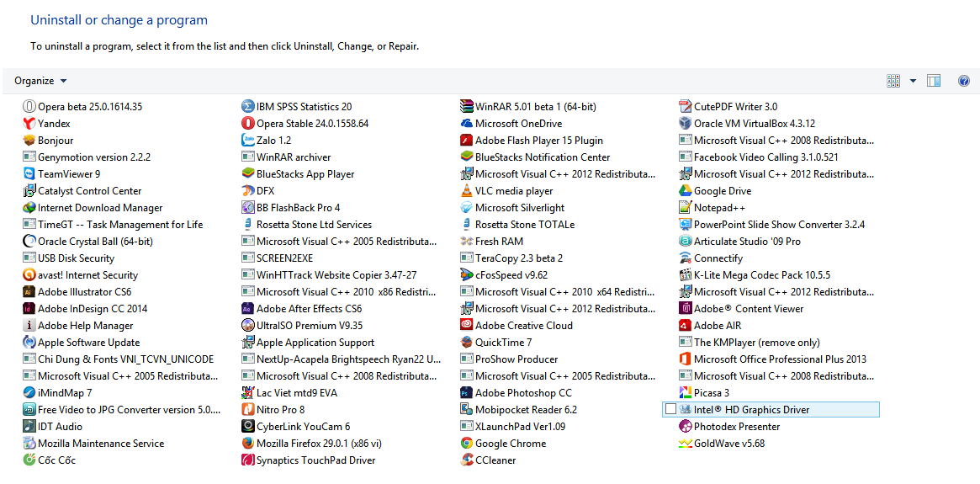
Task: Click the BlueStacks App Player icon
Action: (247, 174)
